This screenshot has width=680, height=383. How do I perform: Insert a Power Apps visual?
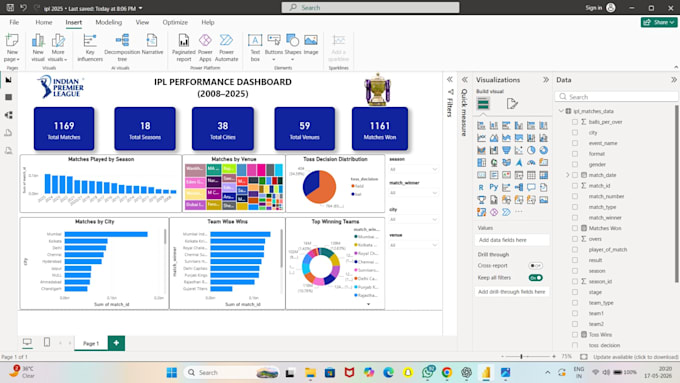pyautogui.click(x=205, y=48)
